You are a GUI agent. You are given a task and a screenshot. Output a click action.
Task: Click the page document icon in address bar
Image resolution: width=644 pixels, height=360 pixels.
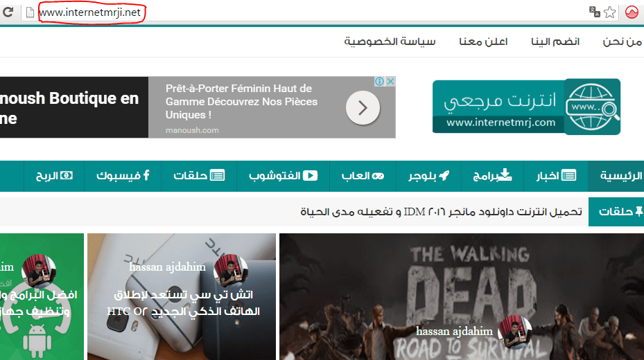pyautogui.click(x=30, y=12)
